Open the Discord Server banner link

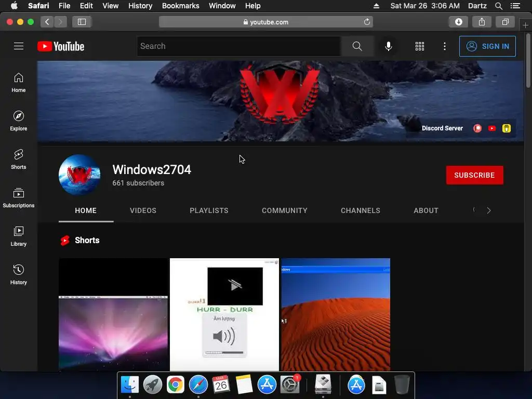pyautogui.click(x=442, y=128)
